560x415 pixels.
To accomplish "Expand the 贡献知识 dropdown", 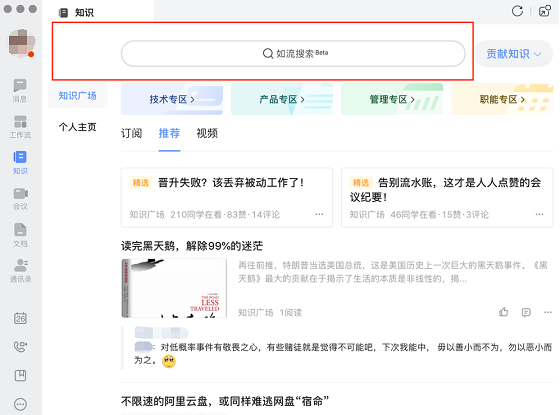I will click(x=514, y=54).
